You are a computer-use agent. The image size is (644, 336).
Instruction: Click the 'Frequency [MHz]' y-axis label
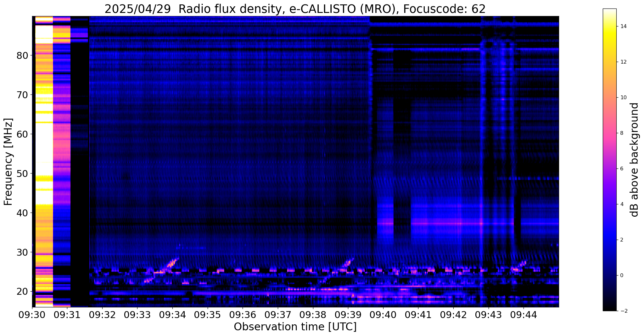[x=8, y=162]
